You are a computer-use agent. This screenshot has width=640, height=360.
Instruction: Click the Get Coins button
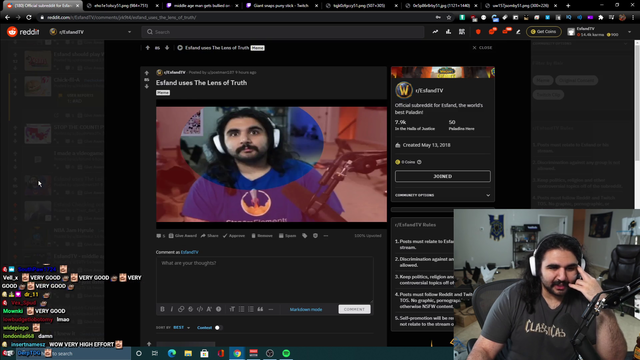(544, 31)
